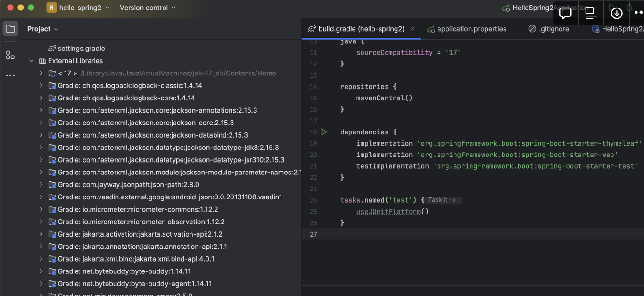Click the Spring icon on application.properties tab

[430, 29]
